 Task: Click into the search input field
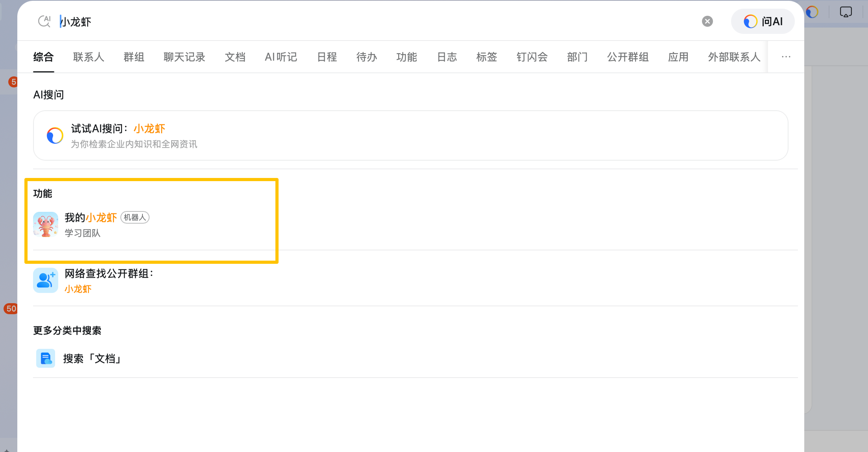point(354,22)
